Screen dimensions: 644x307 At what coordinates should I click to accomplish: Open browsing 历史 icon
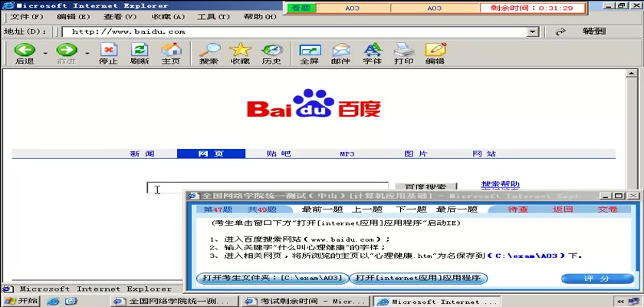(x=271, y=54)
